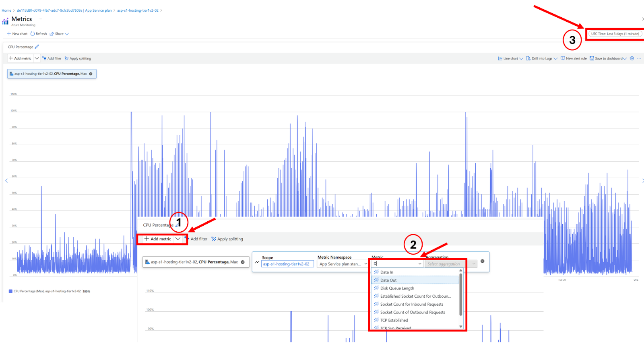This screenshot has height=352, width=644.
Task: Delete the new metric row with the X
Action: (x=483, y=261)
